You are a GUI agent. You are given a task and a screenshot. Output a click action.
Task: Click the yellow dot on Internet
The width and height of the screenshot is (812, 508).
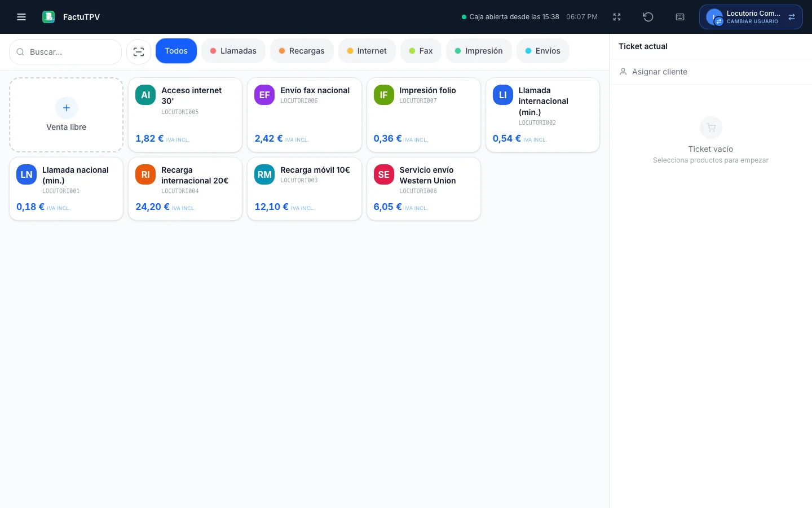[350, 51]
